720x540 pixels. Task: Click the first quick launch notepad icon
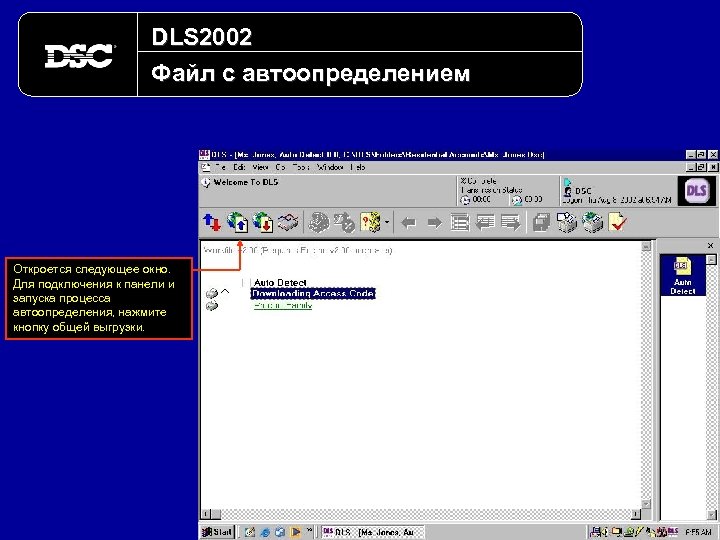(x=250, y=532)
